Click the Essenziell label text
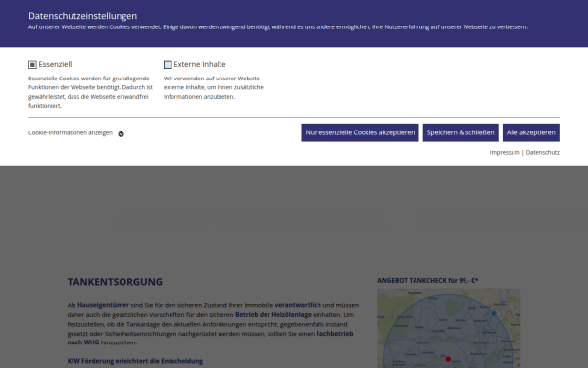Image resolution: width=588 pixels, height=368 pixels. click(x=55, y=64)
